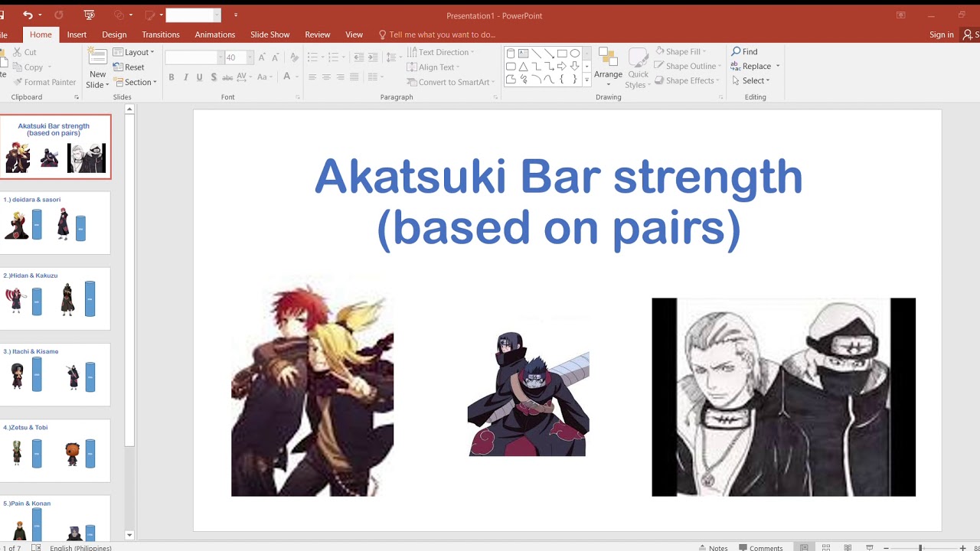Select the Down Arrow shape
The height and width of the screenshot is (551, 980).
[575, 67]
